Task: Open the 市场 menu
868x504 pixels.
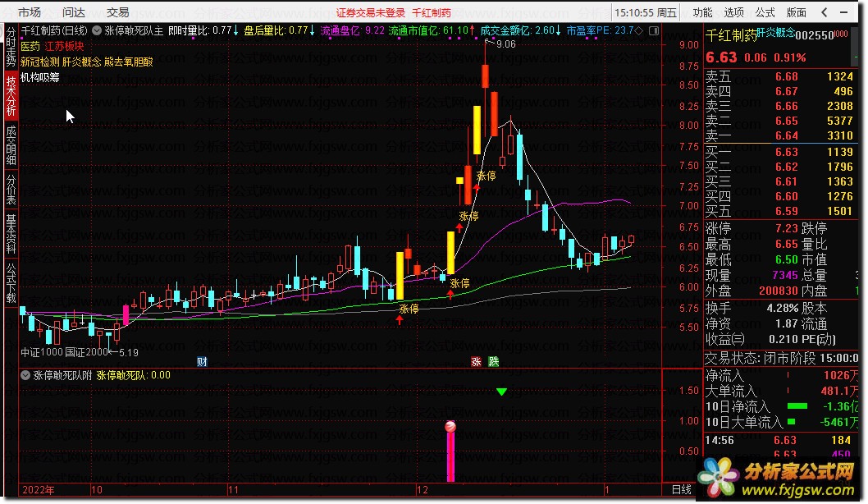Action: (30, 12)
